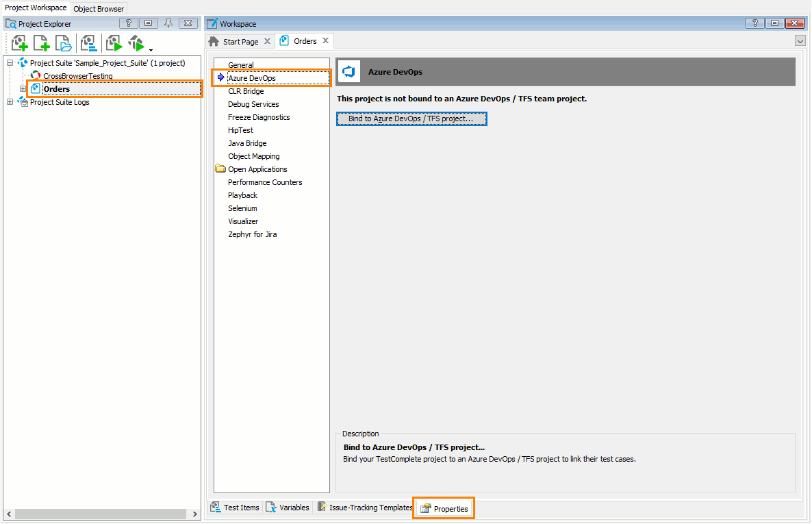Select Performance Counters in the properties list
Image resolution: width=812 pixels, height=524 pixels.
point(265,182)
